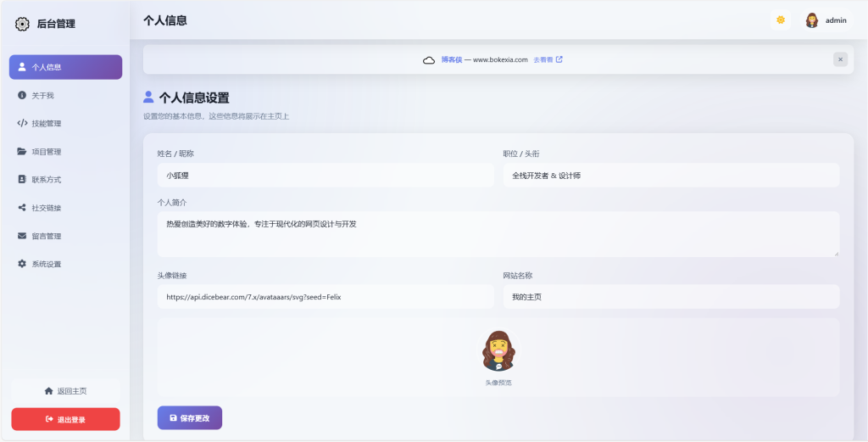
Task: Focus the 姓名 / 昵称 input field
Action: point(325,175)
